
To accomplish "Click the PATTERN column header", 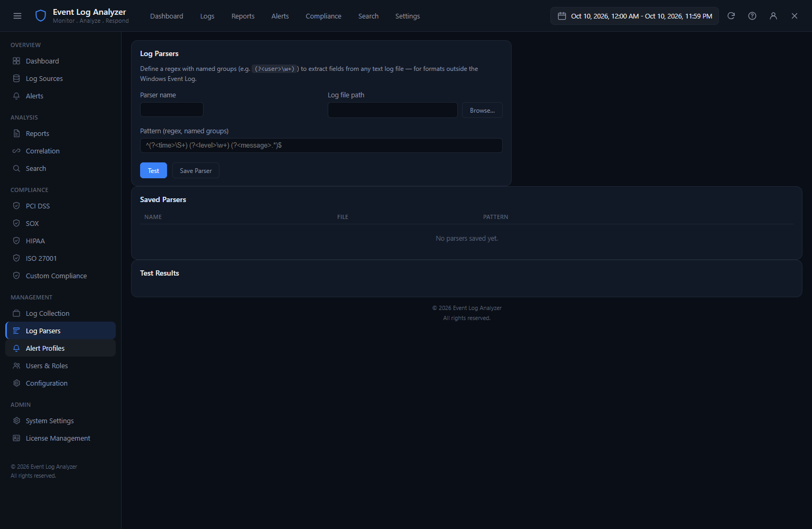I will 495,217.
